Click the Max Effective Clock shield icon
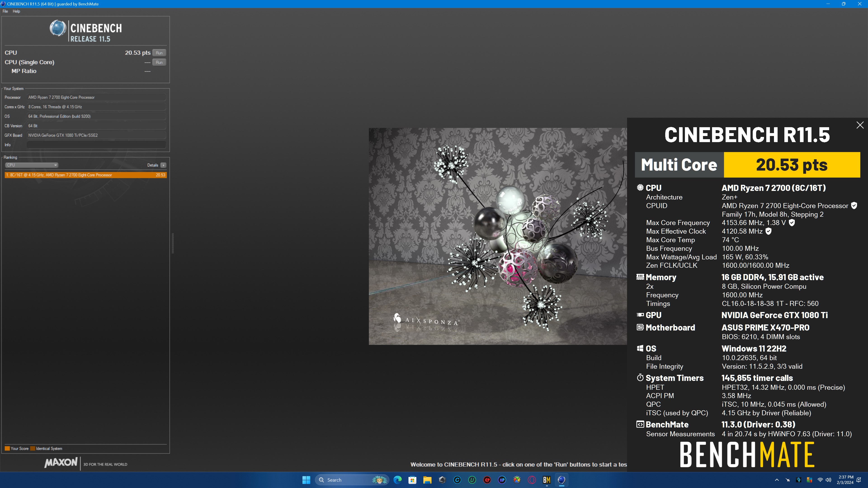Viewport: 868px width, 488px height. pos(769,231)
